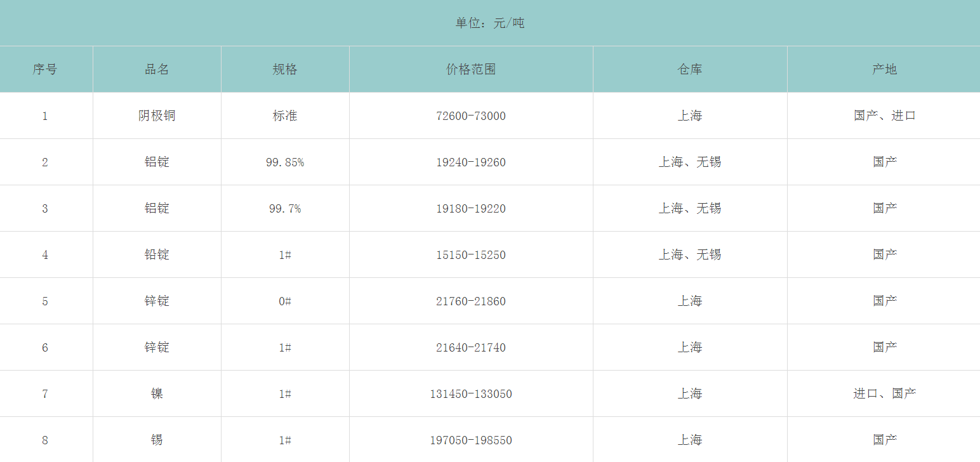980x462 pixels.
Task: Select the 阴极铜 product name cell
Action: (157, 115)
